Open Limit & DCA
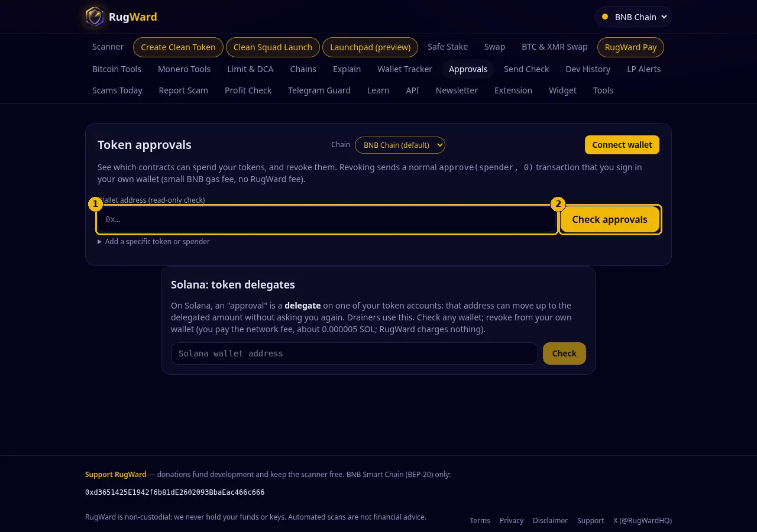Image resolution: width=757 pixels, height=532 pixels. [250, 69]
